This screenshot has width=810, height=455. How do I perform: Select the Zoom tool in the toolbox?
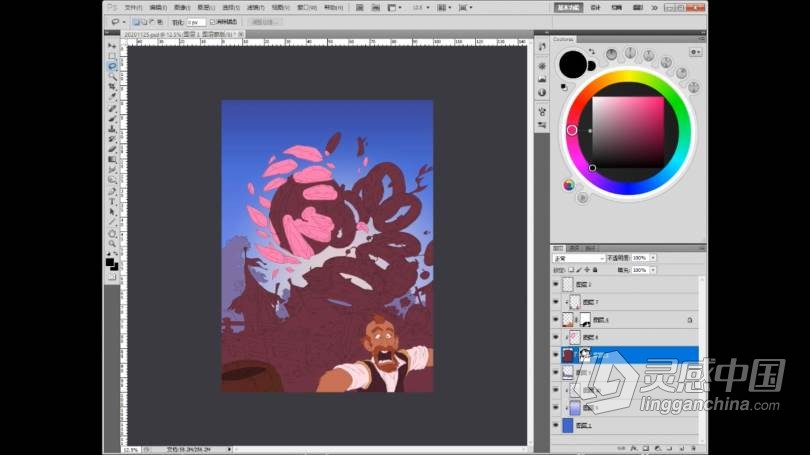[x=112, y=244]
